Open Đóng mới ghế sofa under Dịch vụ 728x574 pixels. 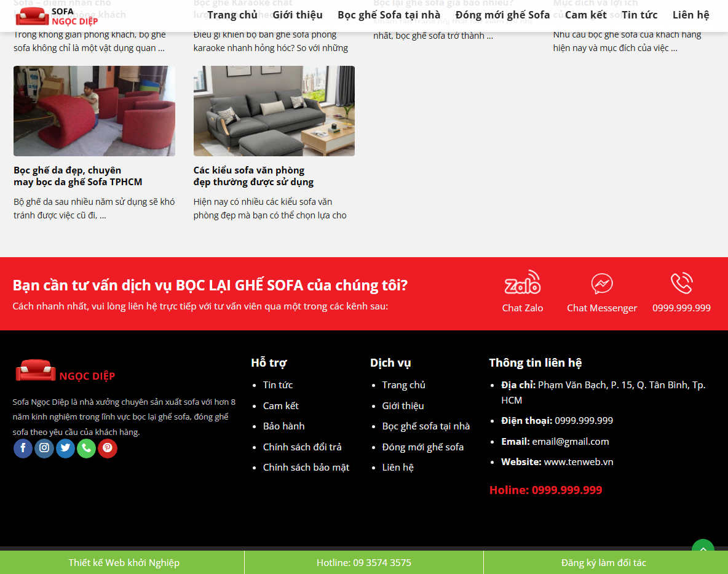tap(423, 447)
